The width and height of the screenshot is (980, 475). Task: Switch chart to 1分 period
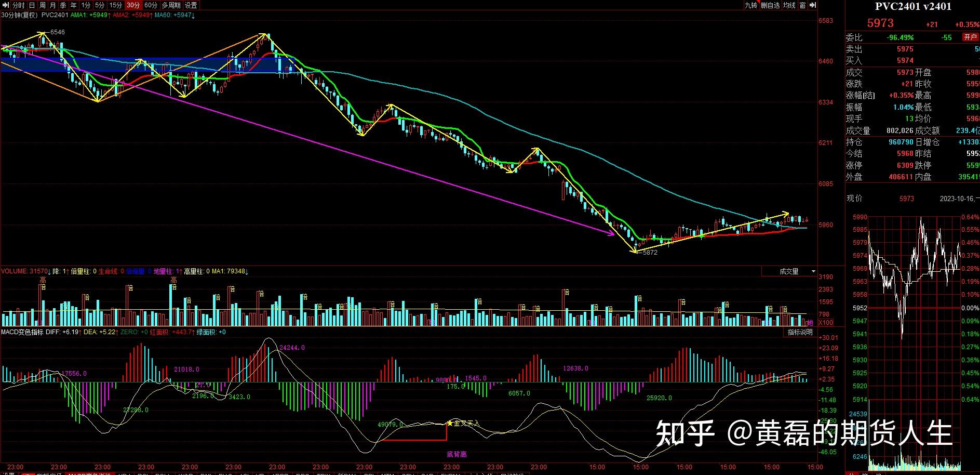point(86,5)
